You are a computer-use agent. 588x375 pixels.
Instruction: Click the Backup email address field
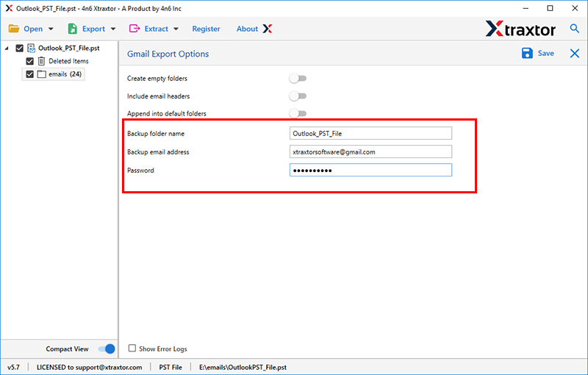pyautogui.click(x=370, y=151)
